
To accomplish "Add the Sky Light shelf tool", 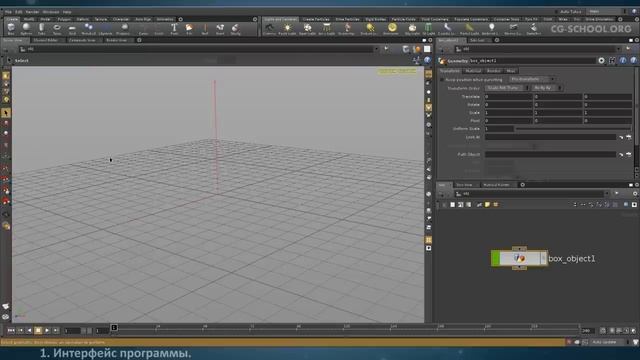I will pos(412,29).
